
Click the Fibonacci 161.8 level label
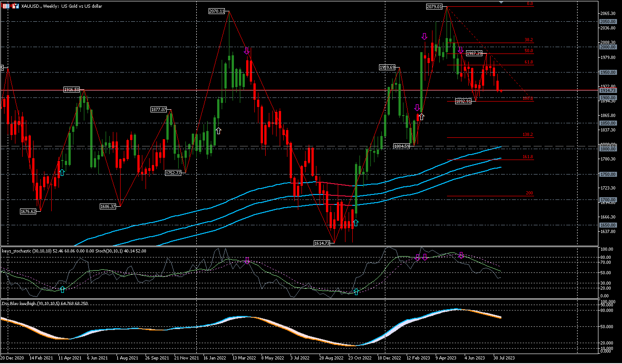[x=529, y=157]
